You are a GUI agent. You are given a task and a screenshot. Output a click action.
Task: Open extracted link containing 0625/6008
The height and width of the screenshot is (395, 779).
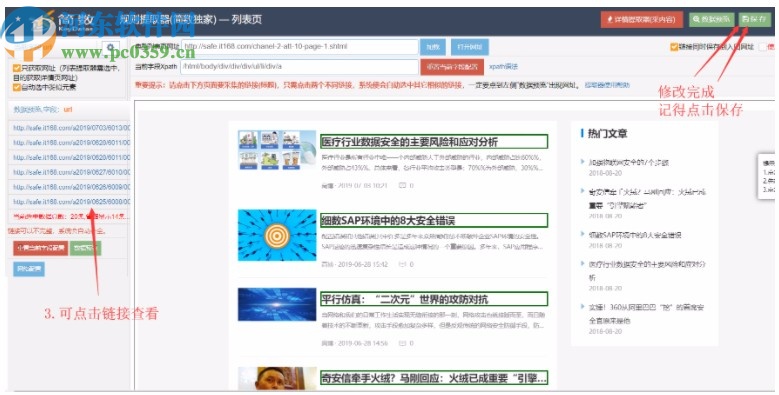(71, 202)
